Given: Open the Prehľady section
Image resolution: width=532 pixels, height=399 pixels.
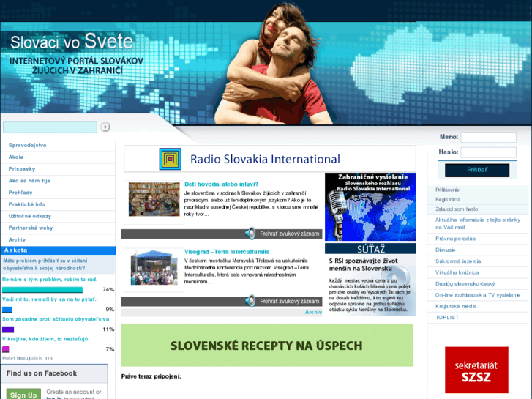Looking at the screenshot, I should 20,193.
